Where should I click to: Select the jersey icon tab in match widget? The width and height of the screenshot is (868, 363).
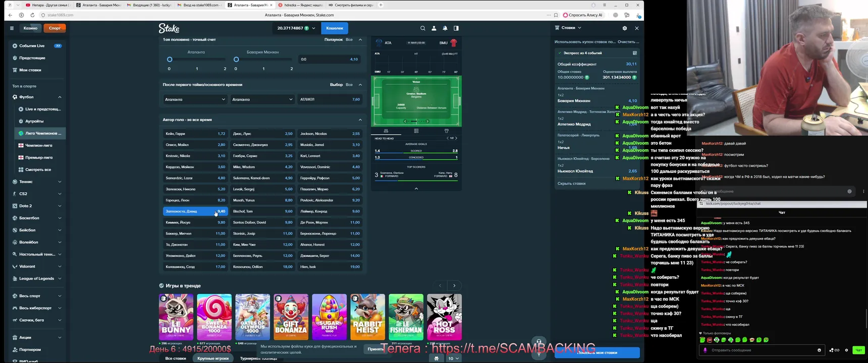[x=447, y=131]
